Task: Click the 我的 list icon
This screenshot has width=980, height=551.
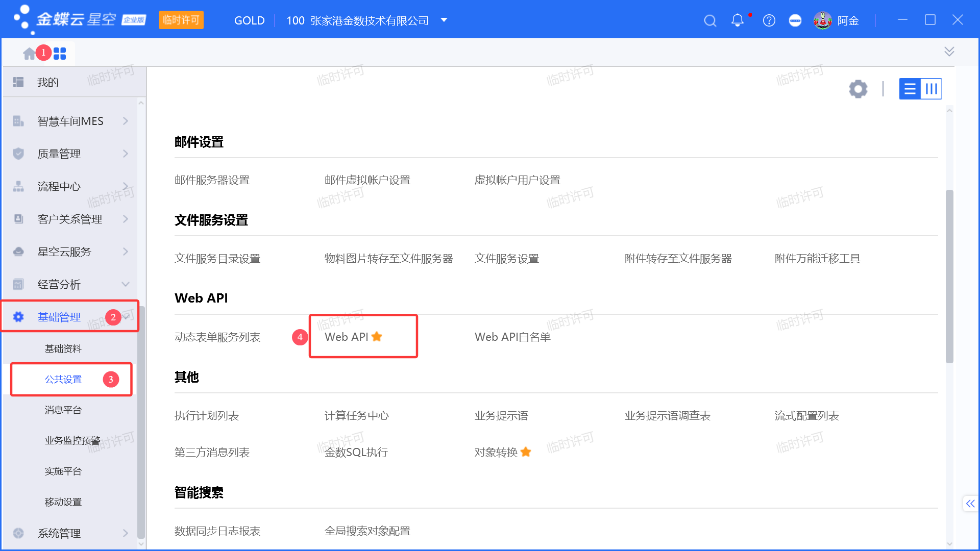Action: [x=18, y=82]
